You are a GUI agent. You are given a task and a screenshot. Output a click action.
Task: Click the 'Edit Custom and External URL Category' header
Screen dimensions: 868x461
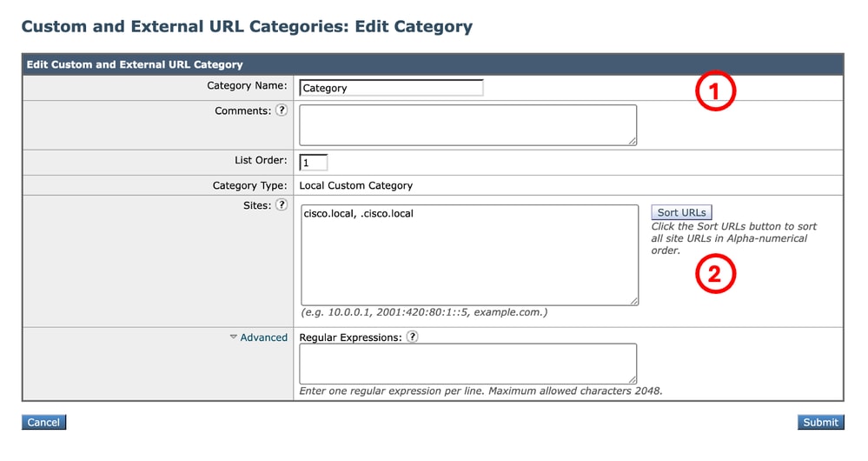tap(135, 64)
